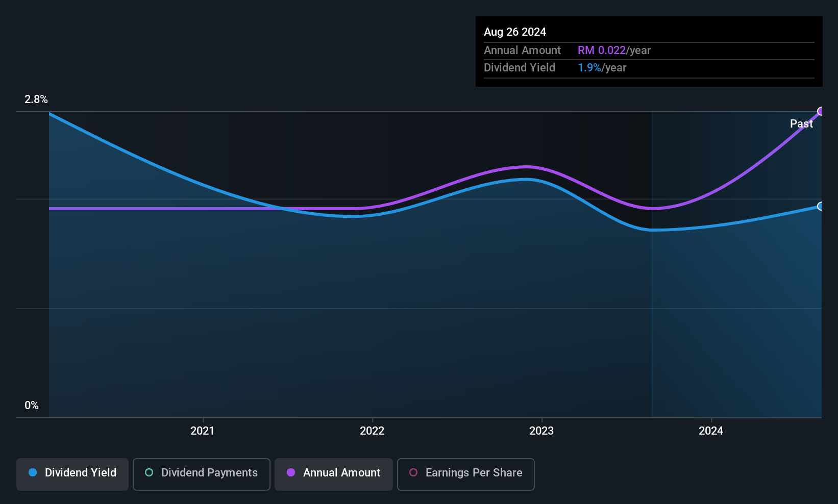Image resolution: width=838 pixels, height=504 pixels.
Task: Click the 2023 x-axis label
Action: [x=541, y=431]
